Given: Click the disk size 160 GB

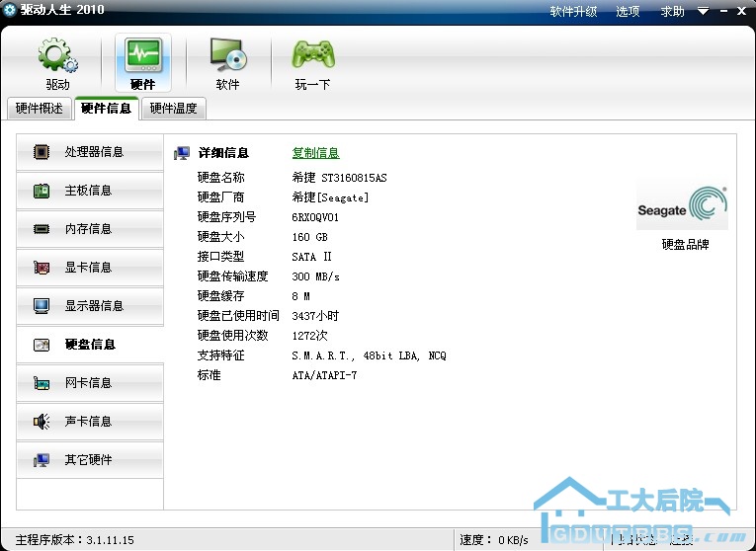Looking at the screenshot, I should 310,237.
